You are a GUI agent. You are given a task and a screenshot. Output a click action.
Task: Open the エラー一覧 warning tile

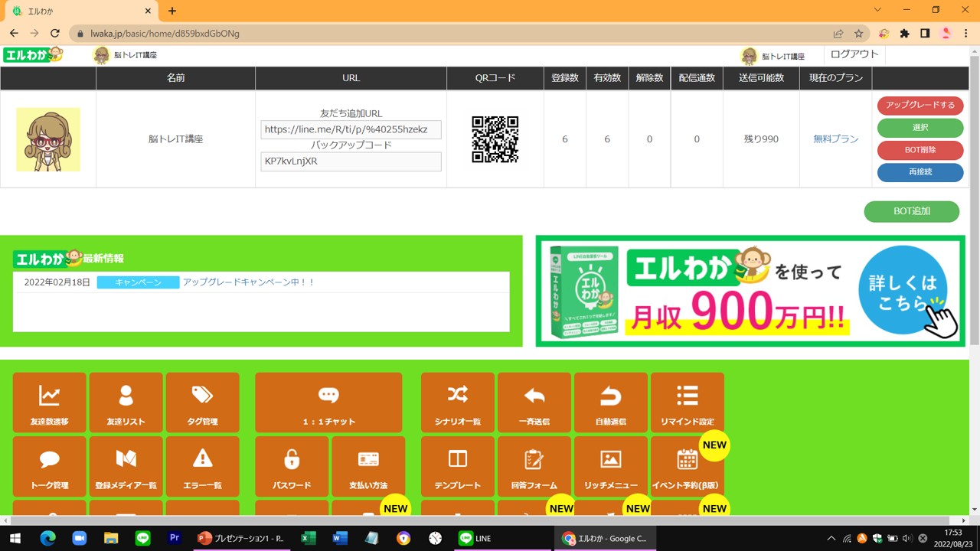click(203, 466)
